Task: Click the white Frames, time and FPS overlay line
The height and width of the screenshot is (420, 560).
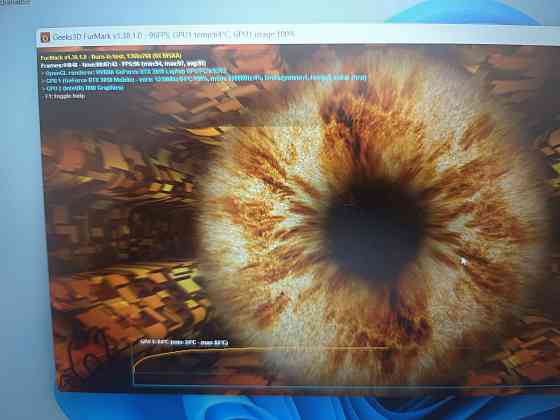Action: point(123,64)
